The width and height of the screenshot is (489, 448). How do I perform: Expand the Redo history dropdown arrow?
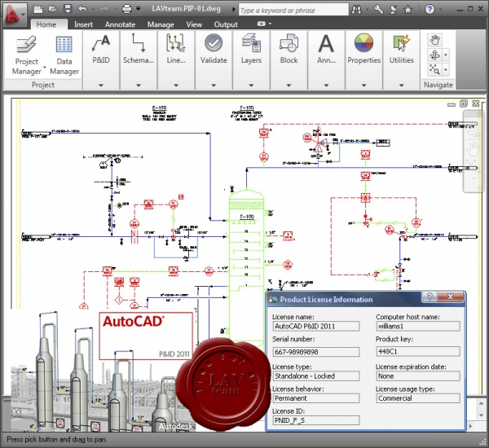tap(114, 9)
